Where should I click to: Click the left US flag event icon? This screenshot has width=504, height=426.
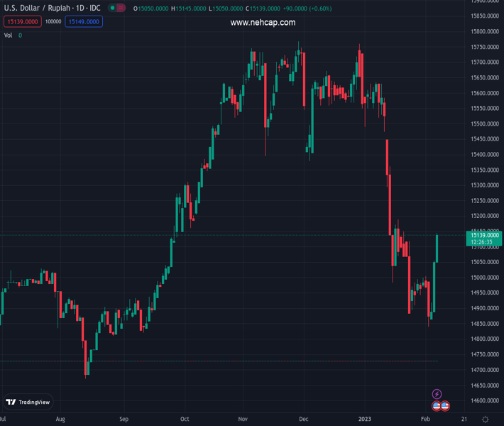tap(437, 405)
